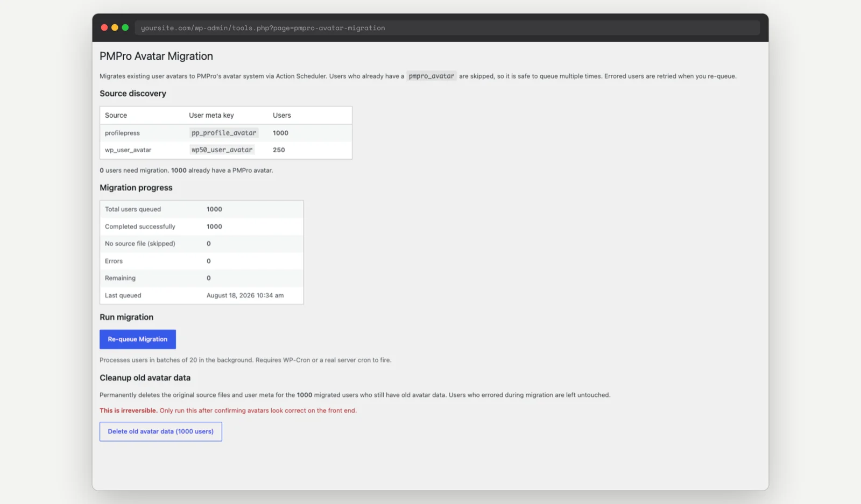Click the yellow minimize window dot
The image size is (861, 504).
115,27
